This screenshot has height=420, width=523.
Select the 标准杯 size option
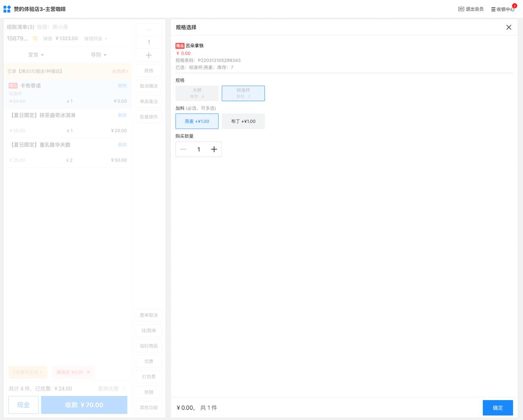click(x=243, y=93)
